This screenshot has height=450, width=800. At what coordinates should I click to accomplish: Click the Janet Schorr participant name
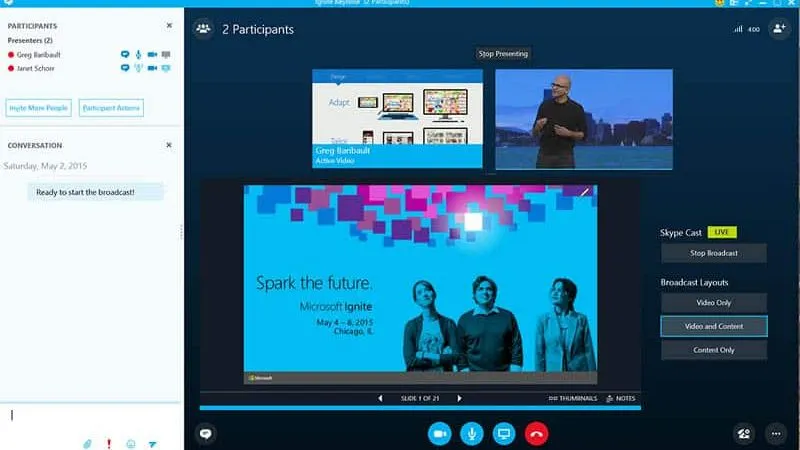[x=35, y=68]
